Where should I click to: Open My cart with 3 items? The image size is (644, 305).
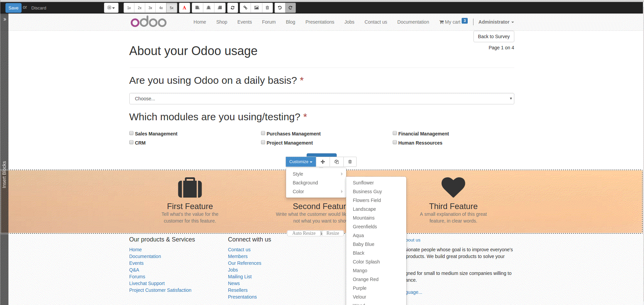(453, 22)
